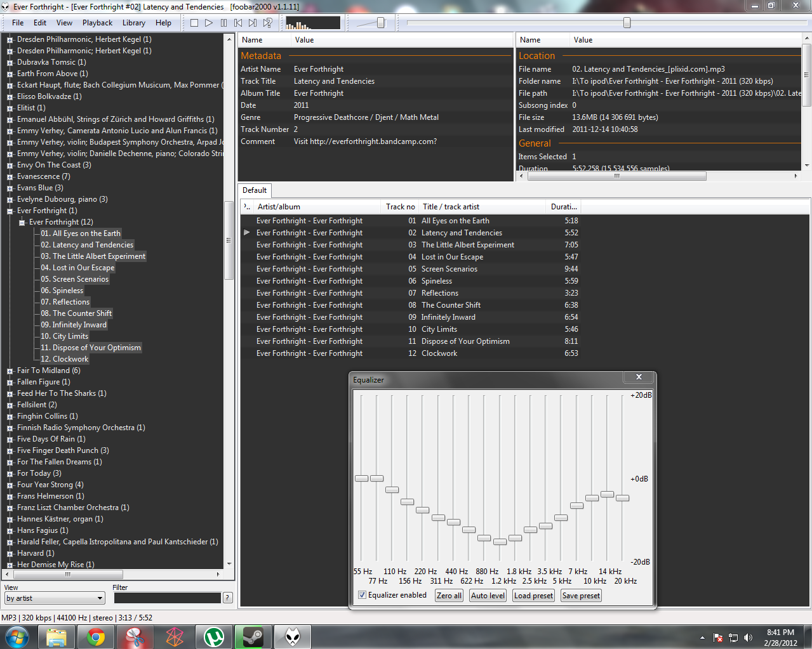812x649 pixels.
Task: Open the View menu
Action: tap(65, 23)
